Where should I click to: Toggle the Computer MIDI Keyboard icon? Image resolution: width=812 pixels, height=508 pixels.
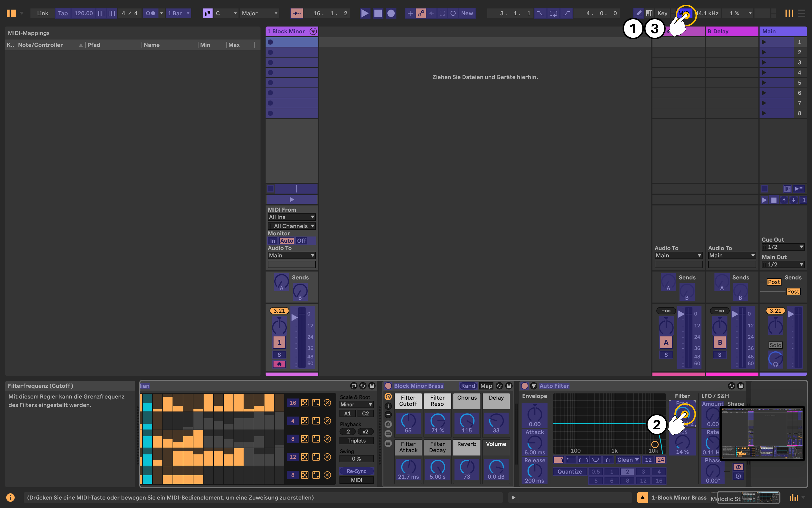649,13
